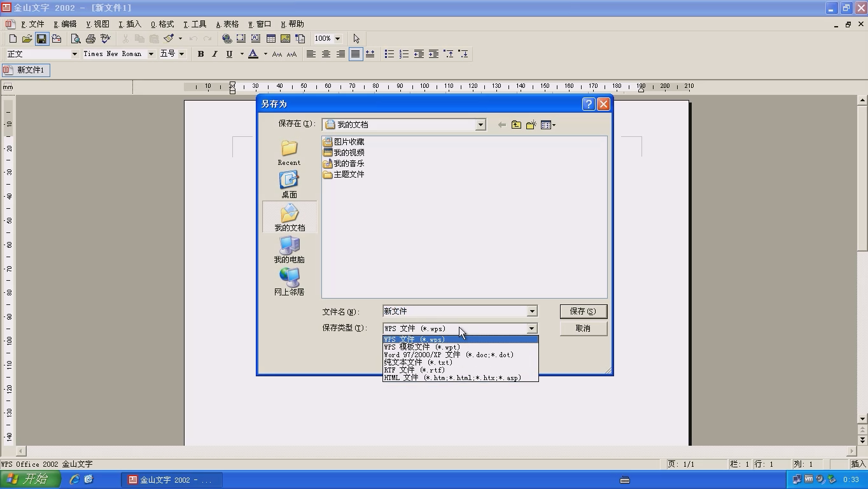This screenshot has width=868, height=489.
Task: Click the Insert Picture toolbar icon
Action: pos(285,39)
